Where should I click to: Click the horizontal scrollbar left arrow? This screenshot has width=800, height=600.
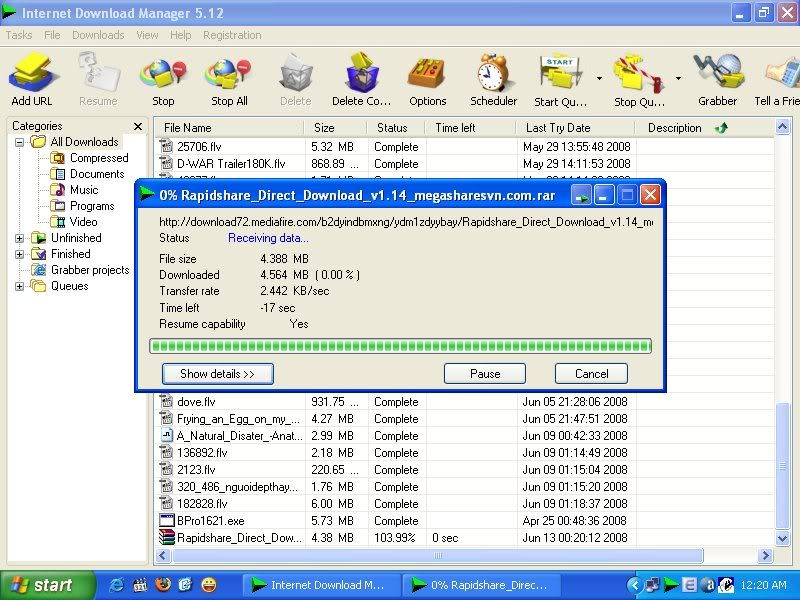(162, 556)
